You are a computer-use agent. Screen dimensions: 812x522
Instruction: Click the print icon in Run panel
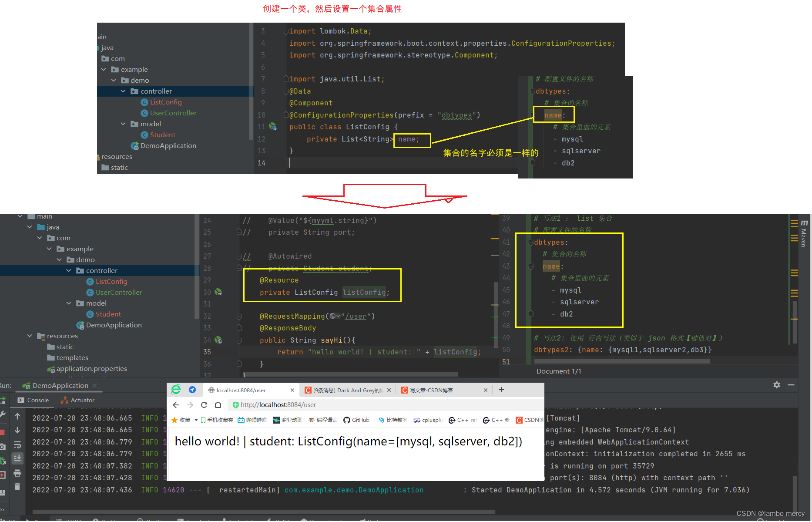coord(17,473)
